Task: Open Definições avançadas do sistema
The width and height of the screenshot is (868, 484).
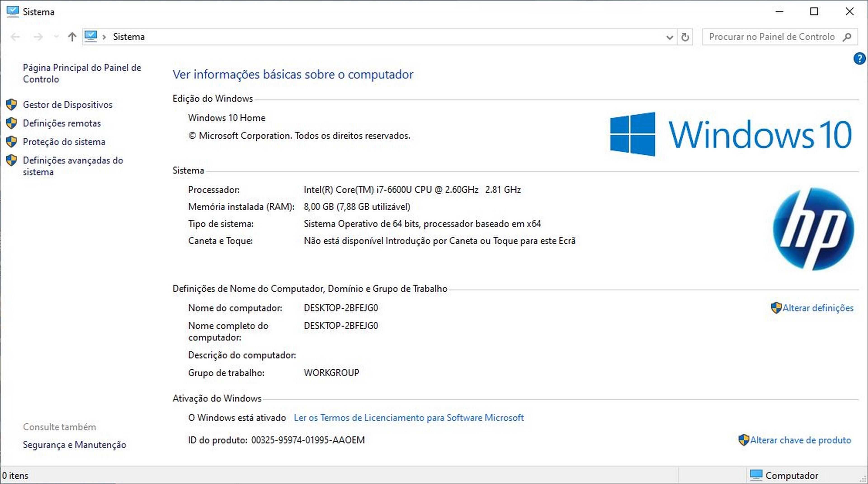Action: [73, 166]
